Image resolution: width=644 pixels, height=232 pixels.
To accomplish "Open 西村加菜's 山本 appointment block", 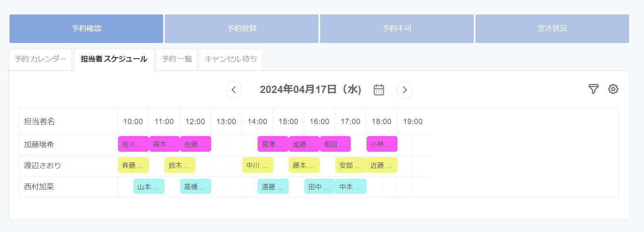I will (149, 187).
